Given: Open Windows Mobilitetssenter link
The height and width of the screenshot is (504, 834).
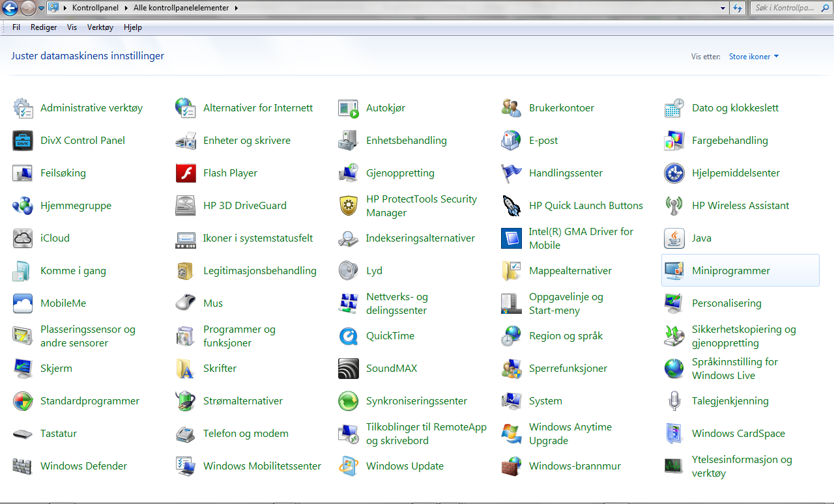Looking at the screenshot, I should [x=262, y=466].
